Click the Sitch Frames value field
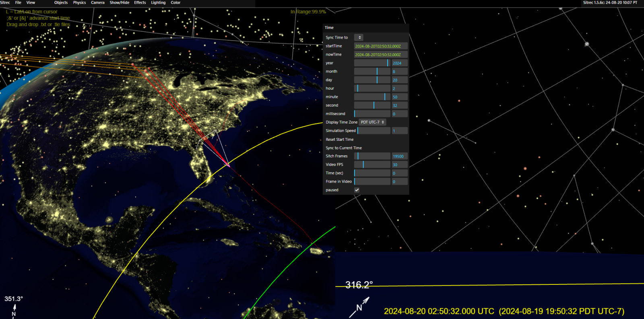Image resolution: width=644 pixels, height=319 pixels. click(x=399, y=156)
